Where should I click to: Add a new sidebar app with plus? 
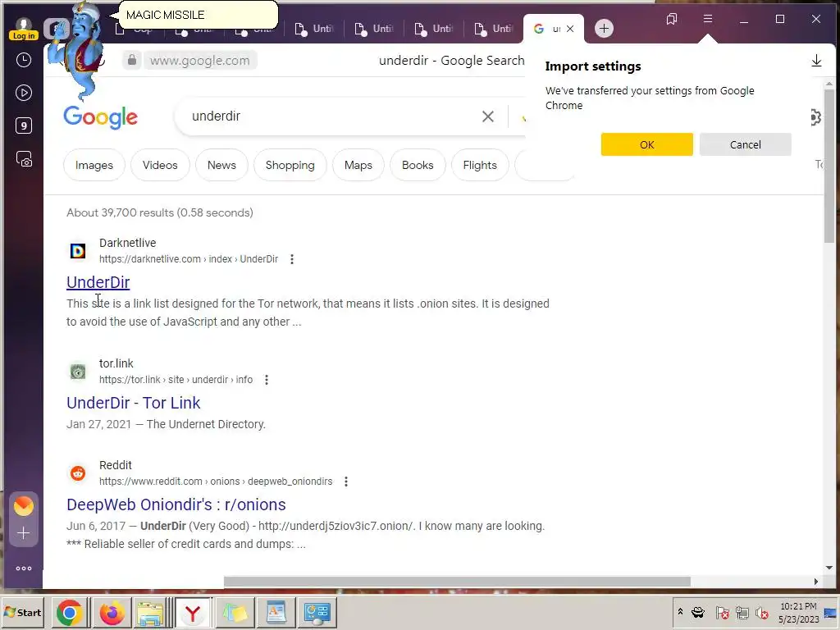pyautogui.click(x=24, y=533)
